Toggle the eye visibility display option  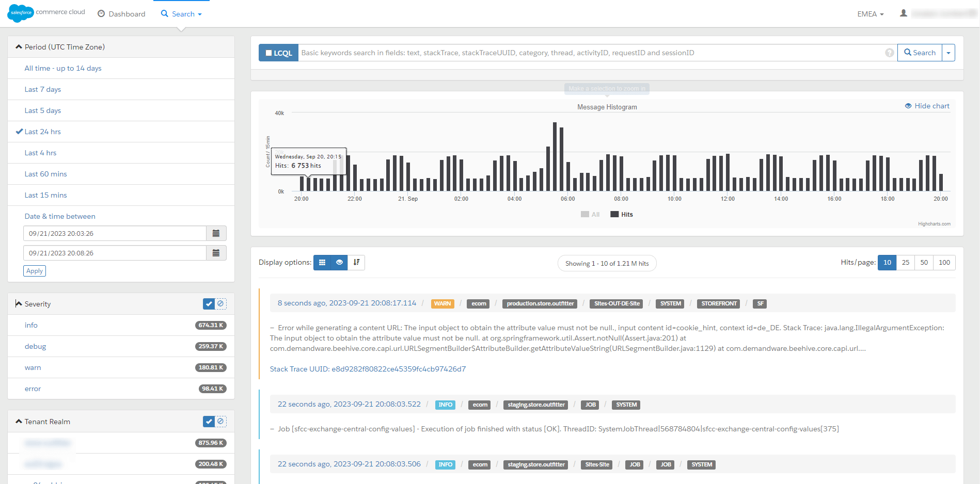point(339,262)
